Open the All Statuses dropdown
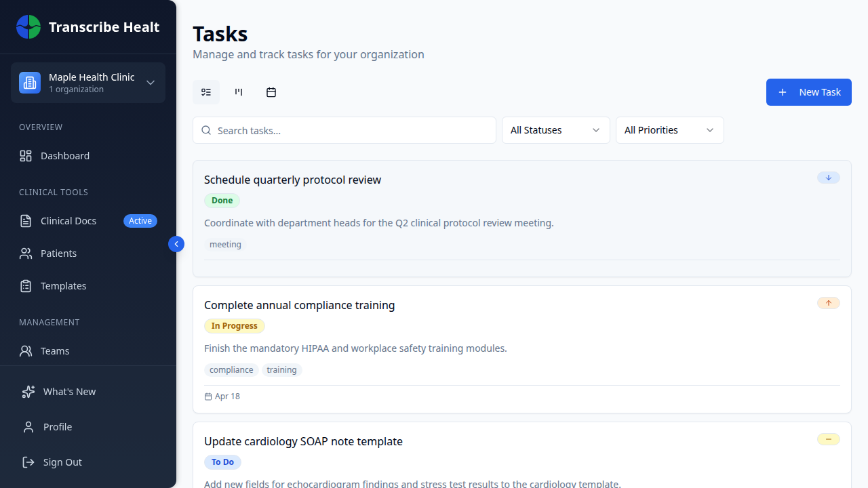868x488 pixels. [555, 129]
